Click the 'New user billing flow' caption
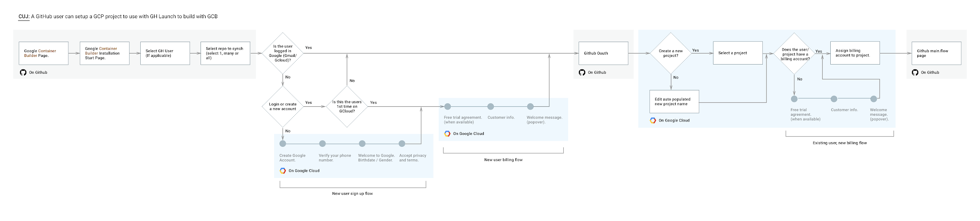The image size is (980, 221). [x=503, y=160]
